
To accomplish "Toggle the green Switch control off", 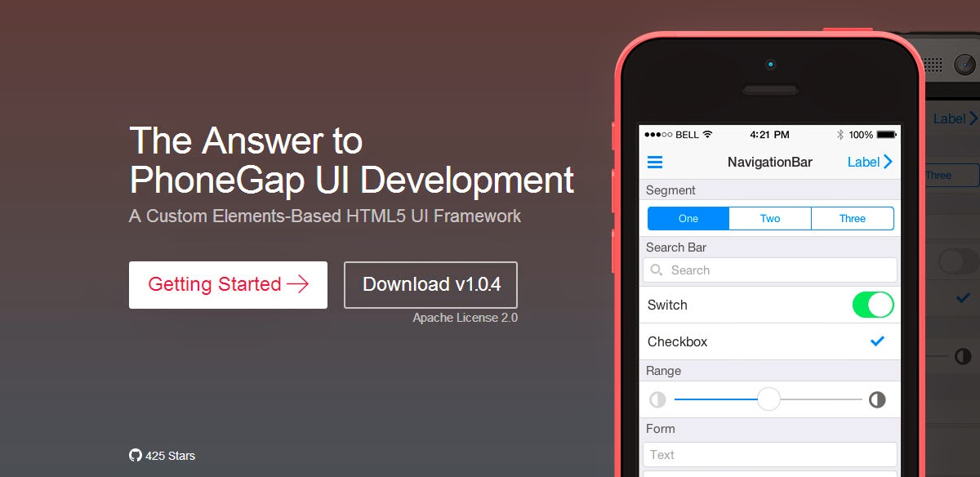I will (x=873, y=305).
